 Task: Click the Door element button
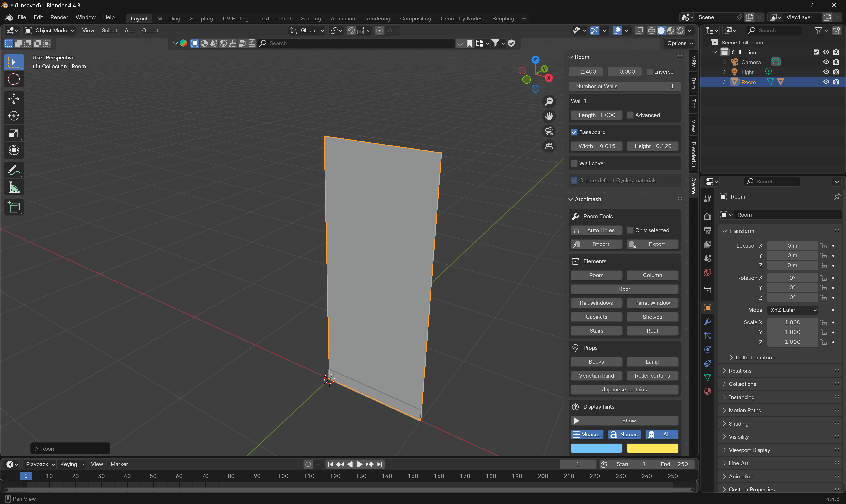point(624,289)
